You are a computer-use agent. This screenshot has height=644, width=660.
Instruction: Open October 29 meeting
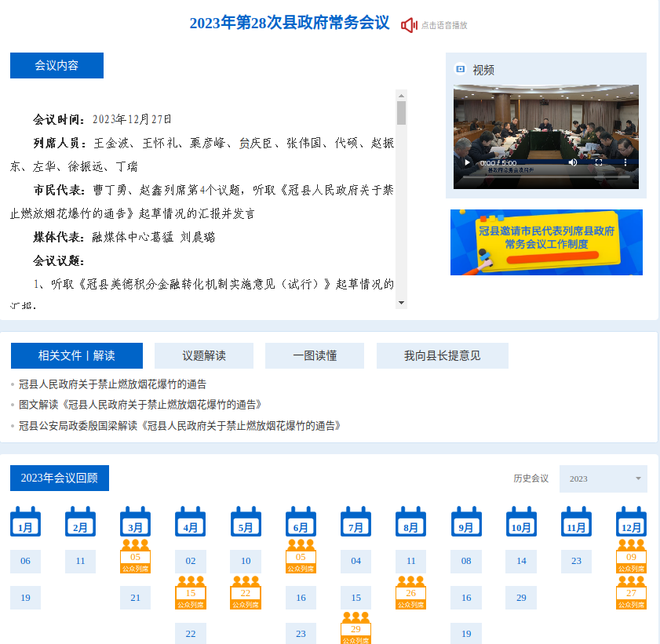pos(521,598)
